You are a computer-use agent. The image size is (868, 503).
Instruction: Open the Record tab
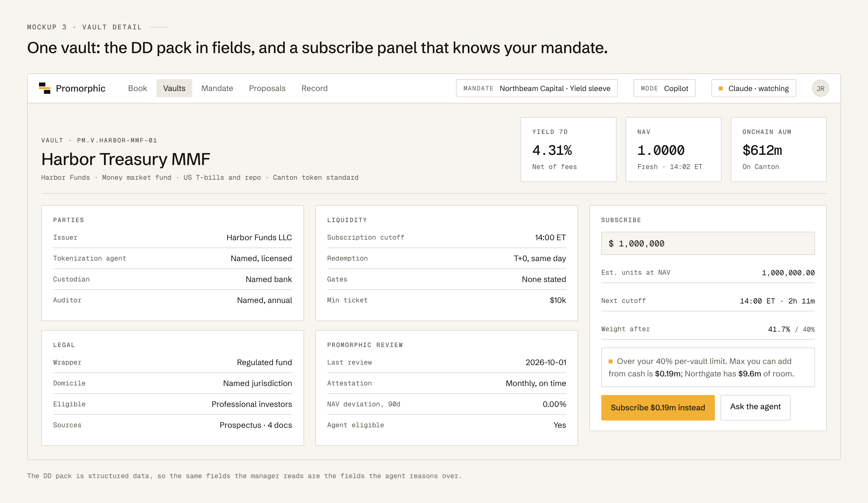pyautogui.click(x=314, y=88)
